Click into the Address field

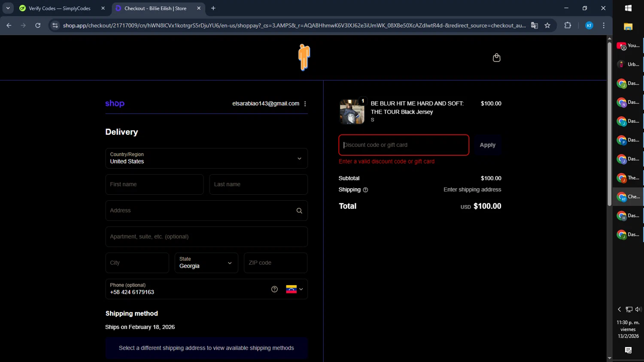[207, 211]
